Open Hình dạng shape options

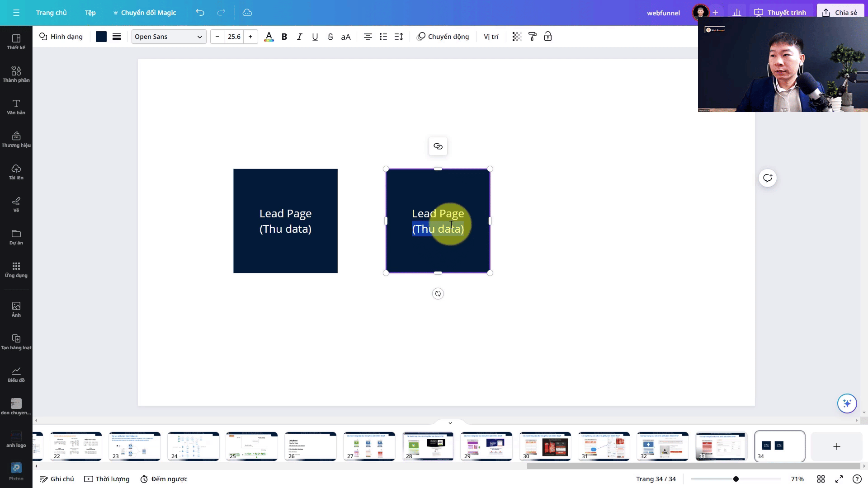[x=61, y=37]
